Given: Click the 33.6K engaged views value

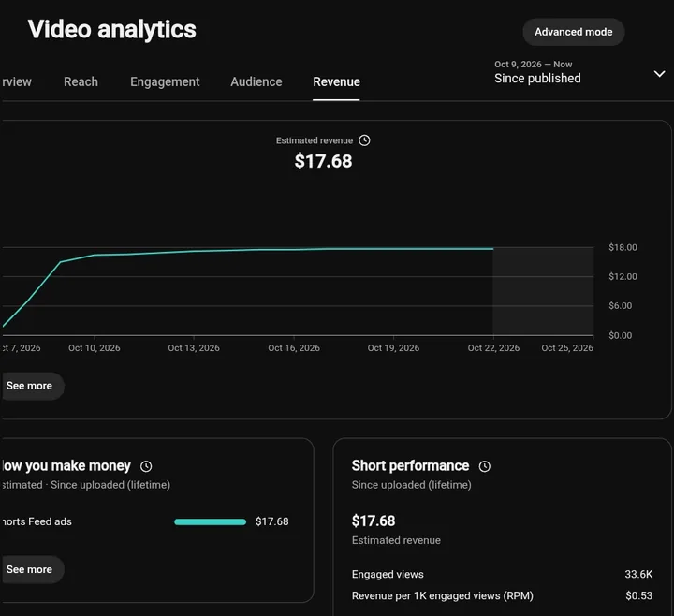Looking at the screenshot, I should pyautogui.click(x=638, y=574).
